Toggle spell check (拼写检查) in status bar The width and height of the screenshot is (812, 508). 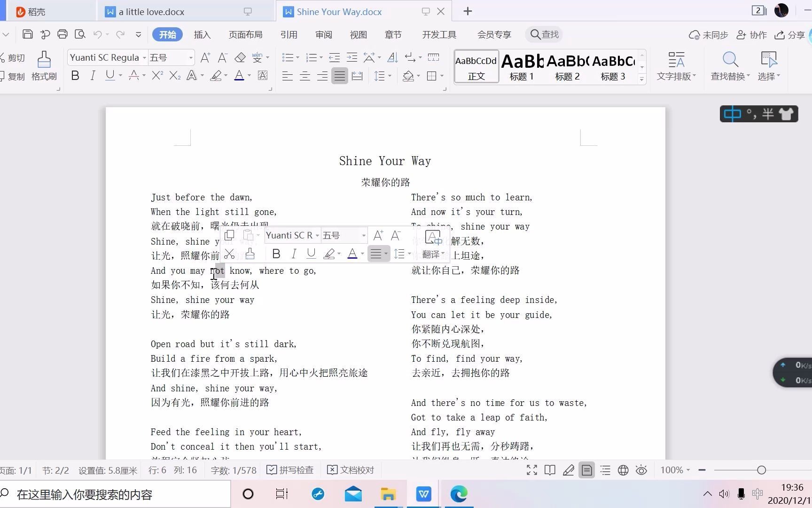[290, 470]
